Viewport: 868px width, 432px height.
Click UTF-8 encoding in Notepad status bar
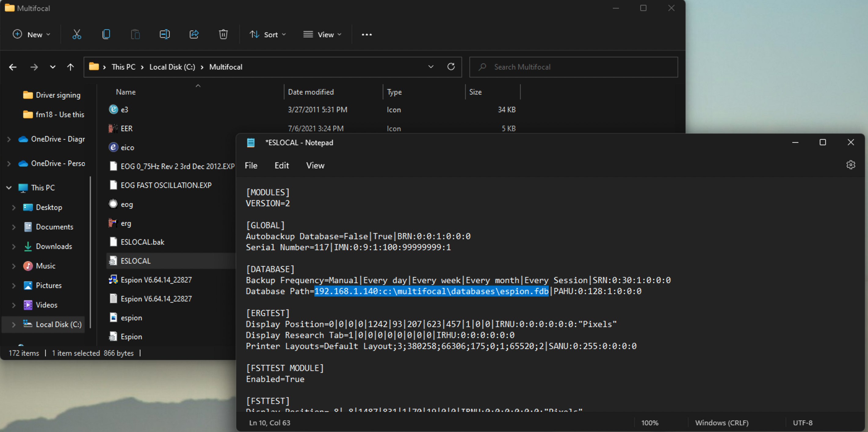(x=803, y=423)
